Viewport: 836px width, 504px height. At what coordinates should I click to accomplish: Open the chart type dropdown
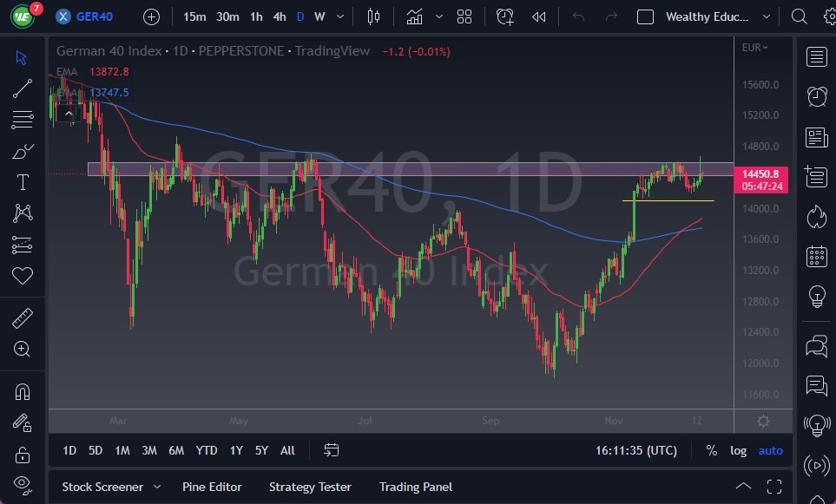click(x=438, y=16)
